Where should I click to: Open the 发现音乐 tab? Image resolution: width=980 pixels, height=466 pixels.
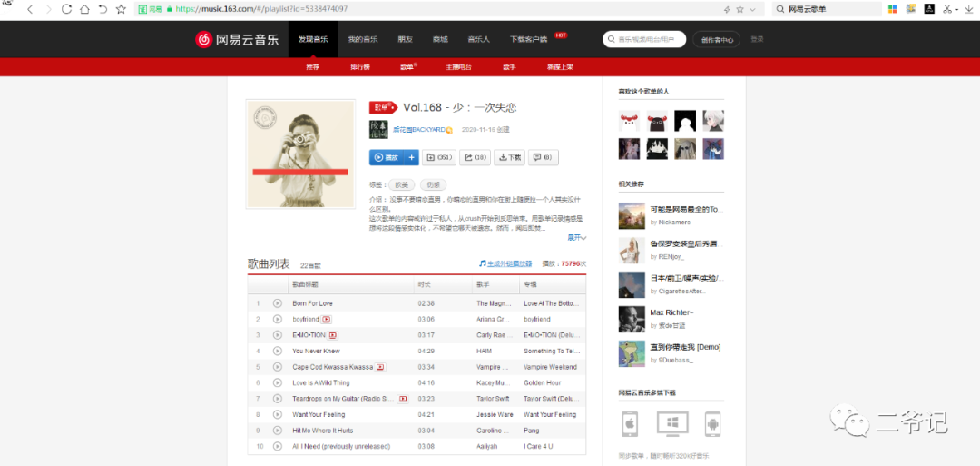pyautogui.click(x=313, y=39)
